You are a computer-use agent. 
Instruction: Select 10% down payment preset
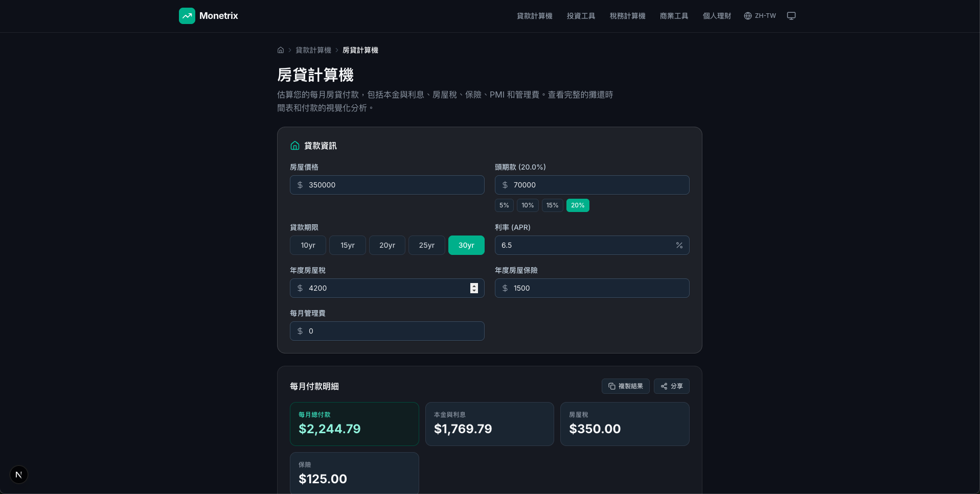[528, 205]
